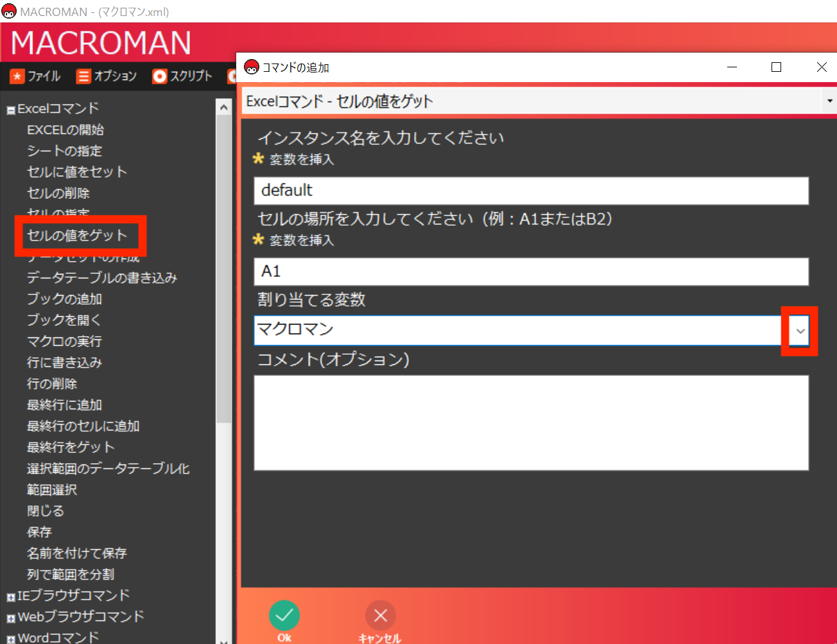837x644 pixels.
Task: Open the オプション menu
Action: point(107,76)
